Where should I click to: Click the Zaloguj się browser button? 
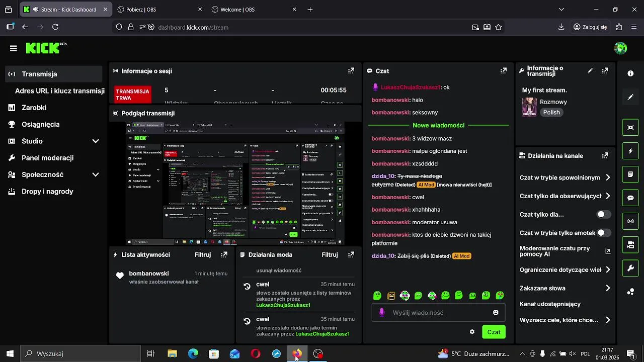pyautogui.click(x=590, y=27)
